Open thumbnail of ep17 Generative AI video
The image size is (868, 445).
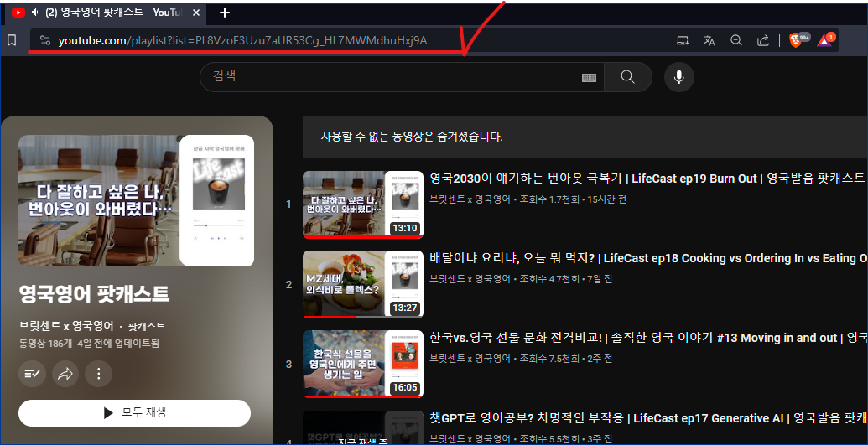[x=363, y=427]
